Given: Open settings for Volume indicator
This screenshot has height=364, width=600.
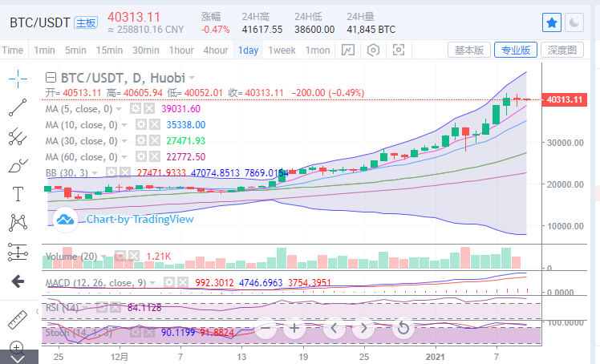Looking at the screenshot, I should point(120,257).
